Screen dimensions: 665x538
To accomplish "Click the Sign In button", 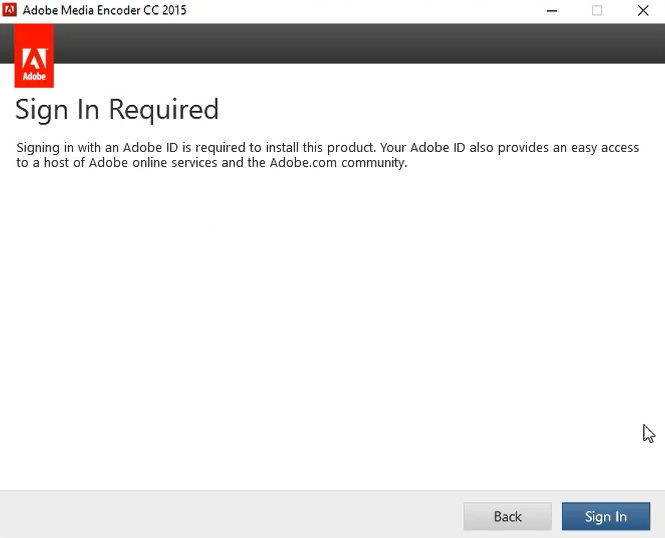I will pyautogui.click(x=606, y=516).
